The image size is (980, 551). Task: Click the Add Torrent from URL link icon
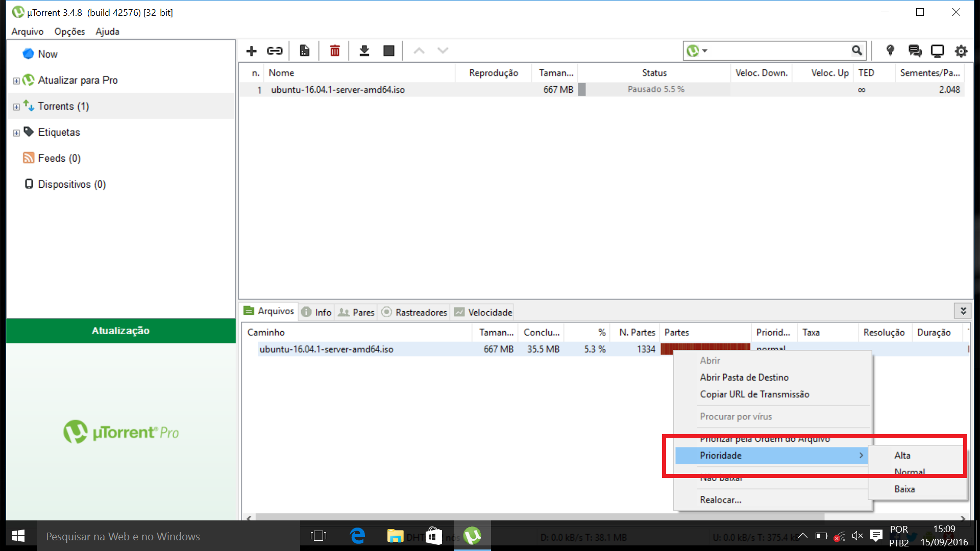[275, 51]
